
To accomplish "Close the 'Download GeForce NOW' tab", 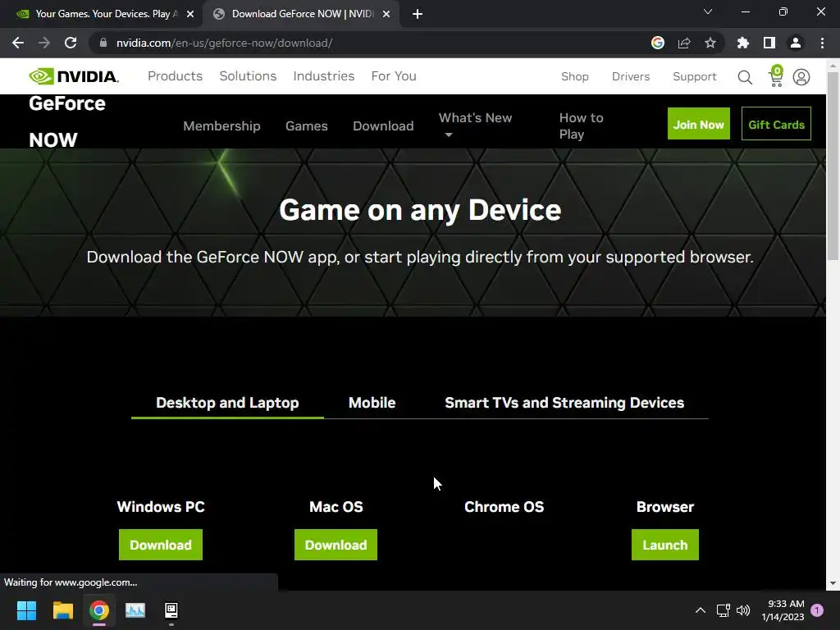I will pos(386,14).
